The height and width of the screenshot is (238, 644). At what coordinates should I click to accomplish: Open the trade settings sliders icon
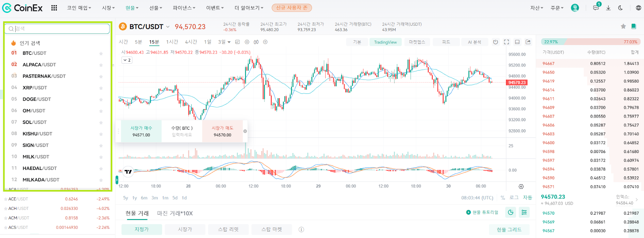click(524, 212)
